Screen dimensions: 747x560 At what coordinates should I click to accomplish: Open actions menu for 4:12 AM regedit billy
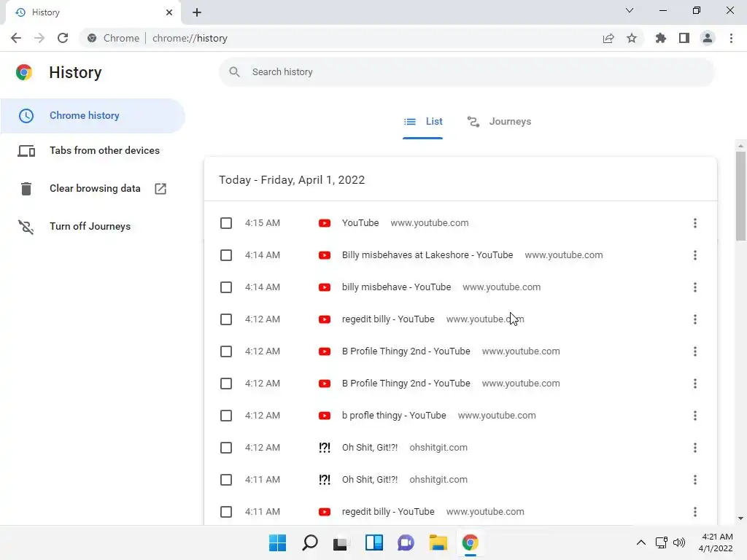695,319
